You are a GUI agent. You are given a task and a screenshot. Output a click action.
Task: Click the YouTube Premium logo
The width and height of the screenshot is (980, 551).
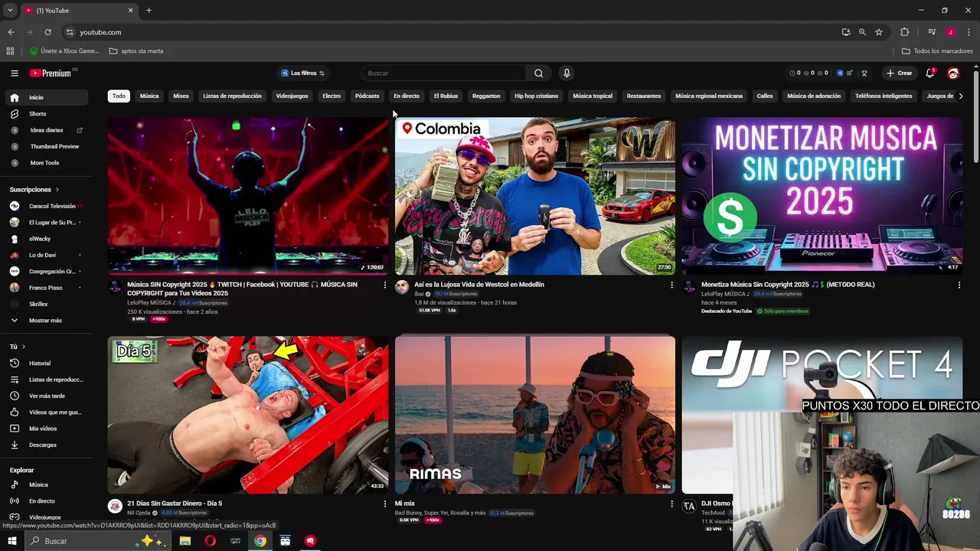coord(52,73)
